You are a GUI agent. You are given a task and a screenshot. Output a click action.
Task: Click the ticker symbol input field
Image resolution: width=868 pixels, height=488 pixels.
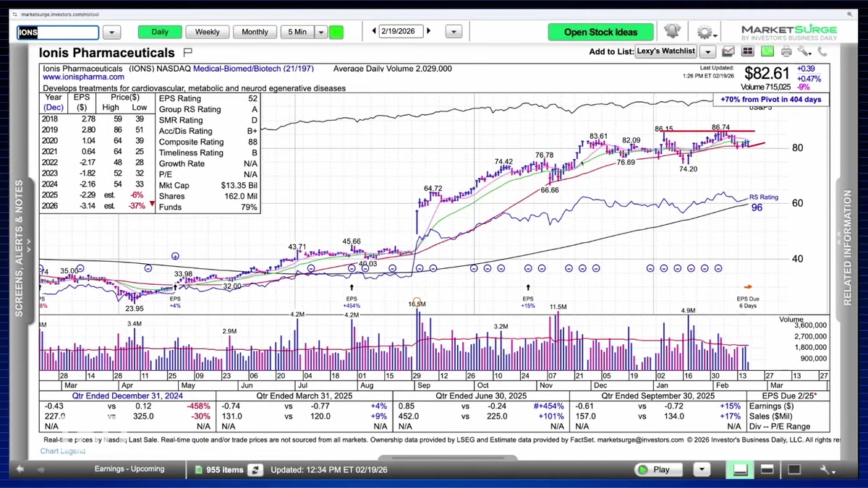coord(58,33)
